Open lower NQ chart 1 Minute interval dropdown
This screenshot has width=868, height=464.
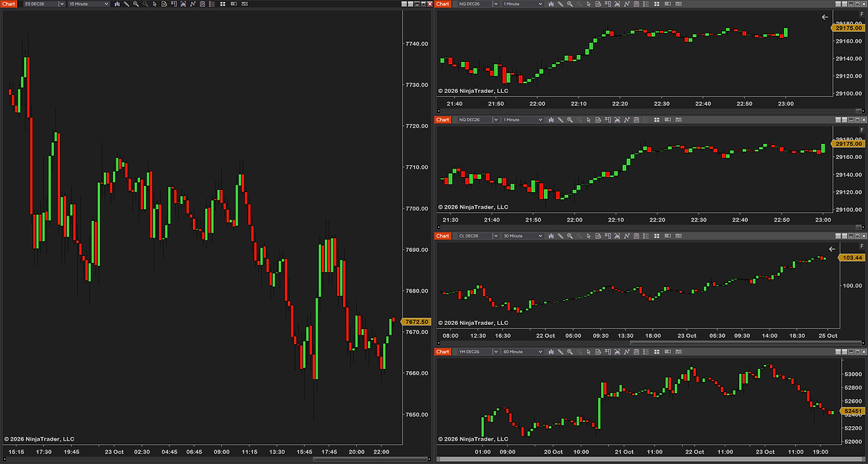[522, 120]
